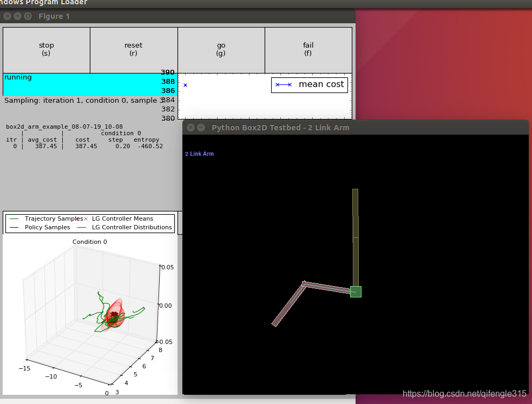Maximize the Figure 1 window
The image size is (532, 404).
pyautogui.click(x=28, y=16)
